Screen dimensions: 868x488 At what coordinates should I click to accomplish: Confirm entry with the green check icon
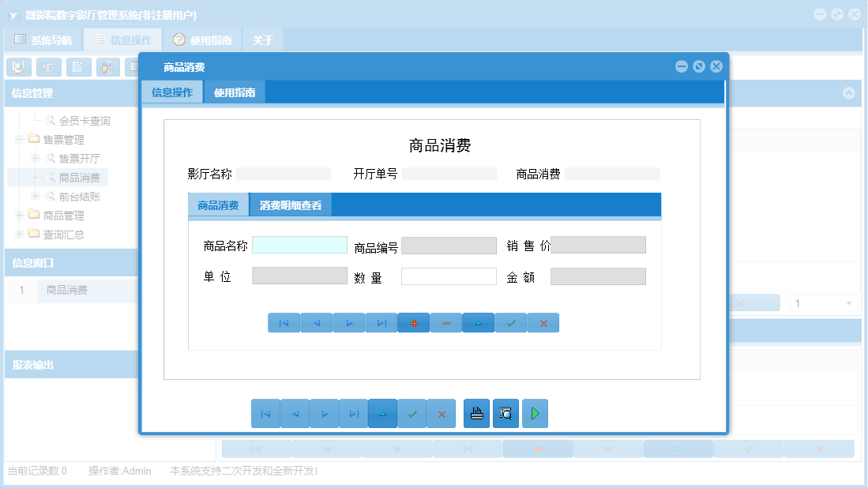tap(510, 322)
